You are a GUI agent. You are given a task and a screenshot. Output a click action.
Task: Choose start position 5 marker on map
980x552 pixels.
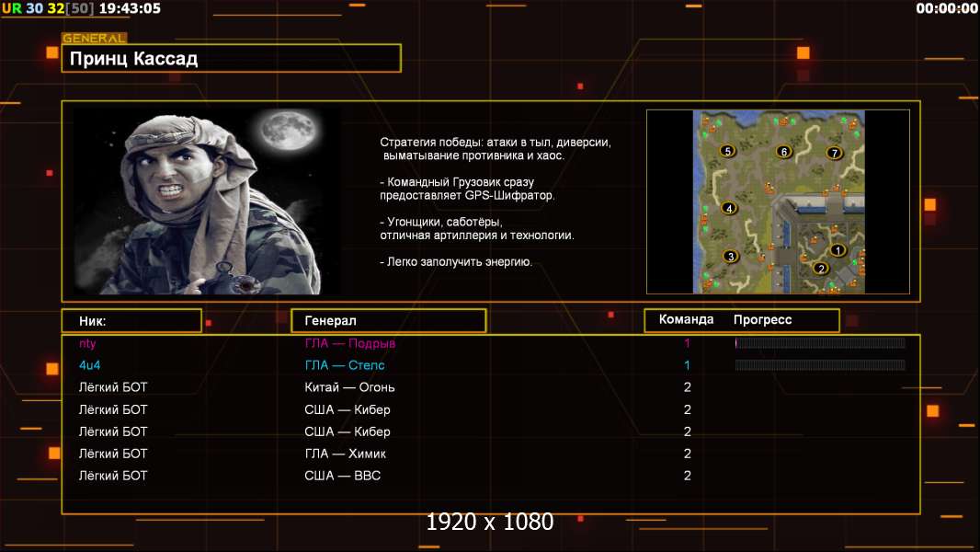(x=728, y=151)
